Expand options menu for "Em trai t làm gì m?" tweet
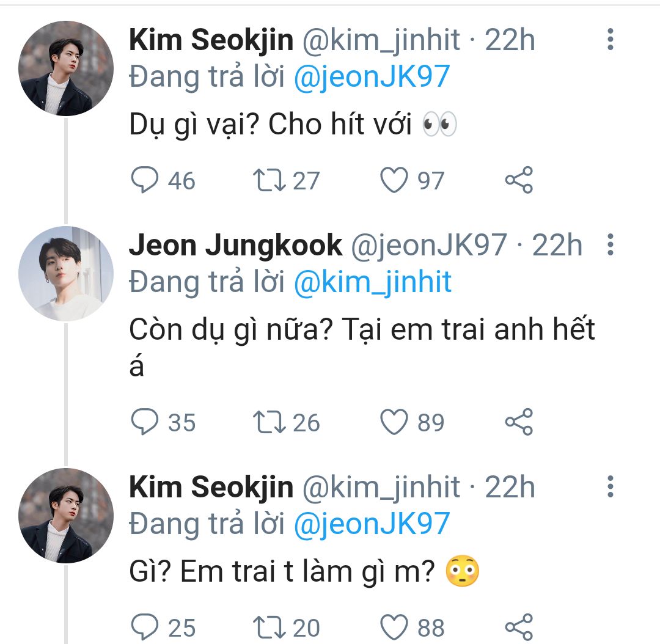 coord(609,487)
